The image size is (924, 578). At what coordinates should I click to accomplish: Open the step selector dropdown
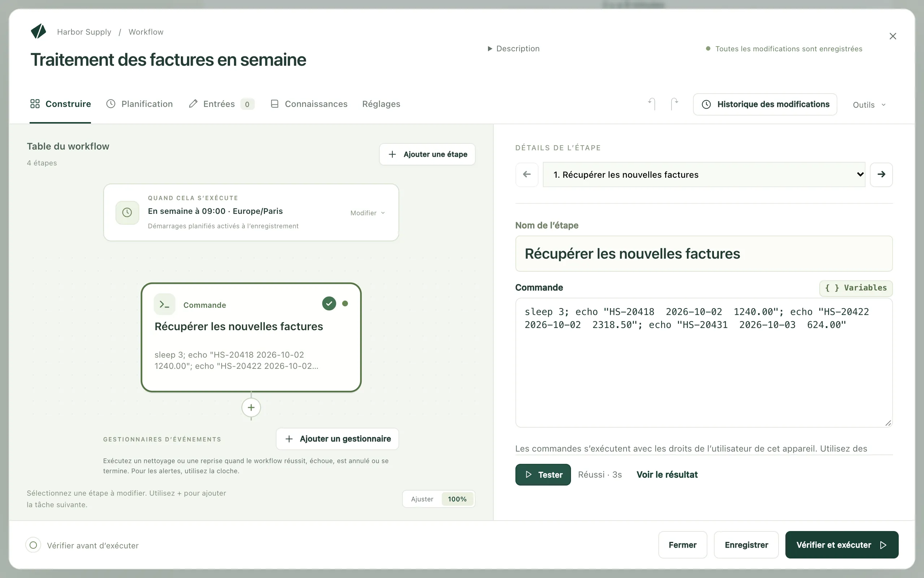[x=704, y=175]
